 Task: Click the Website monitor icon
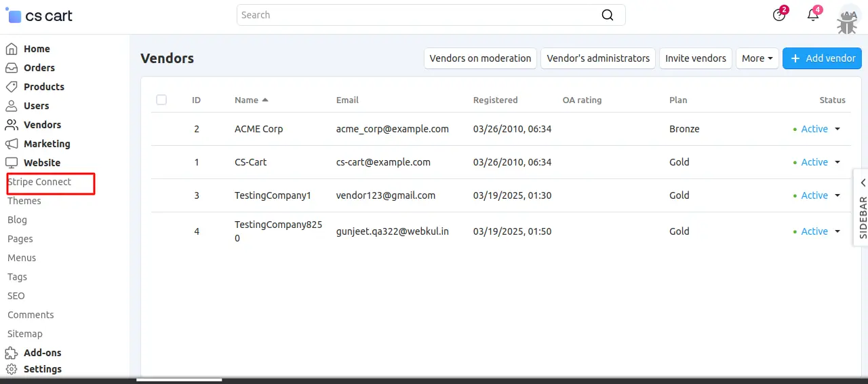[x=12, y=163]
